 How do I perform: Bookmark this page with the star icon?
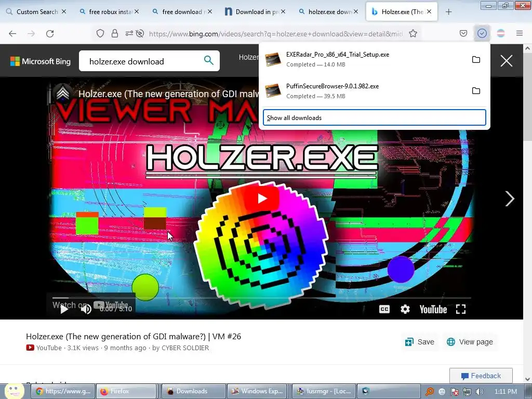413,33
